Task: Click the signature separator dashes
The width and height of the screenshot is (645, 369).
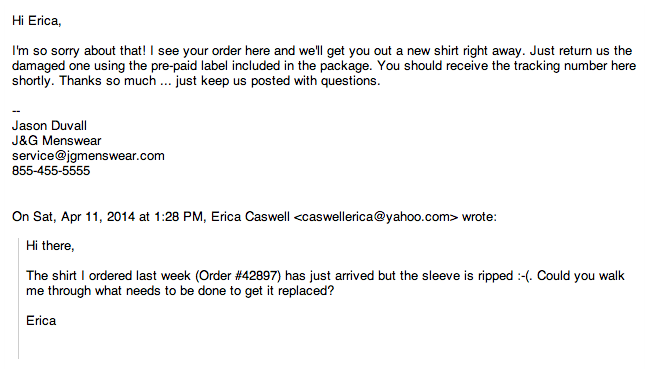Action: click(x=16, y=111)
